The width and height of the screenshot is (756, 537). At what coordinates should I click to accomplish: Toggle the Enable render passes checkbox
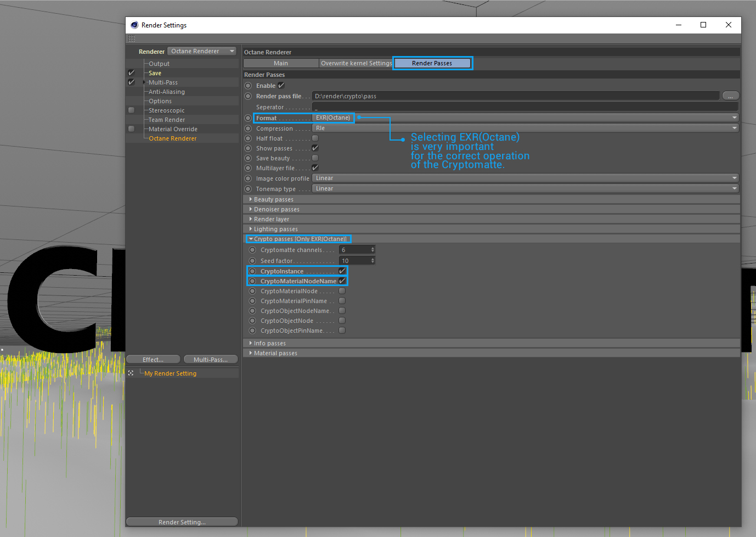coord(281,85)
